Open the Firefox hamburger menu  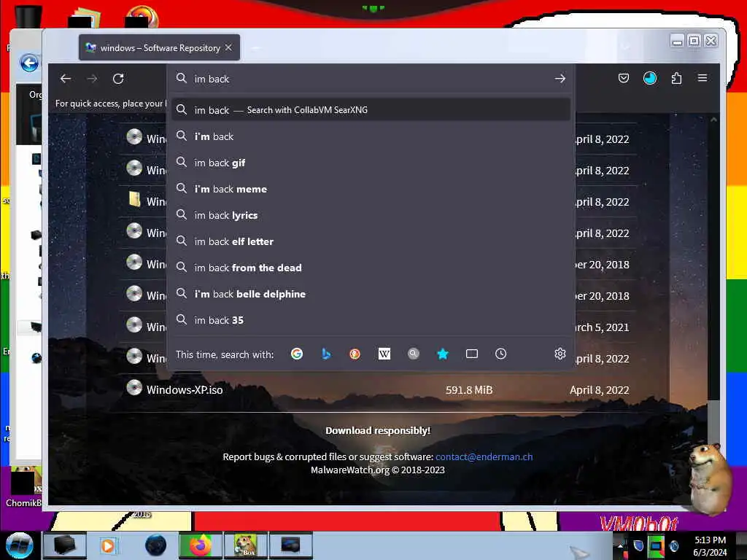[x=703, y=78]
